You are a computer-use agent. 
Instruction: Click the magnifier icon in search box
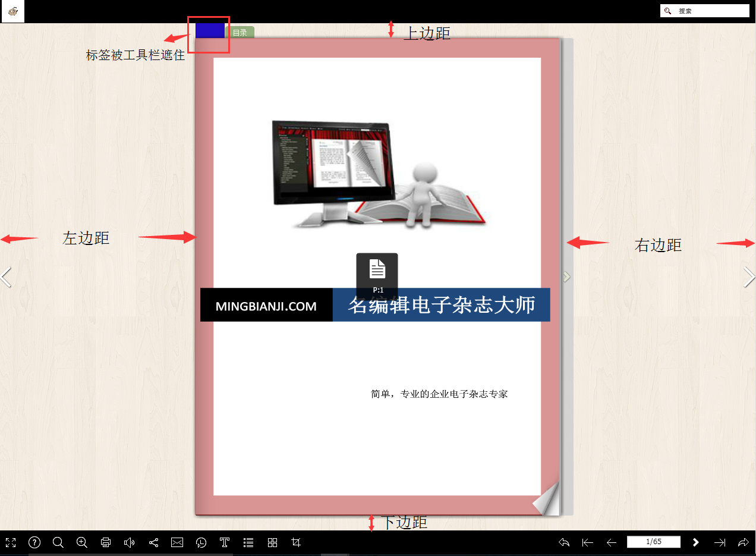668,11
